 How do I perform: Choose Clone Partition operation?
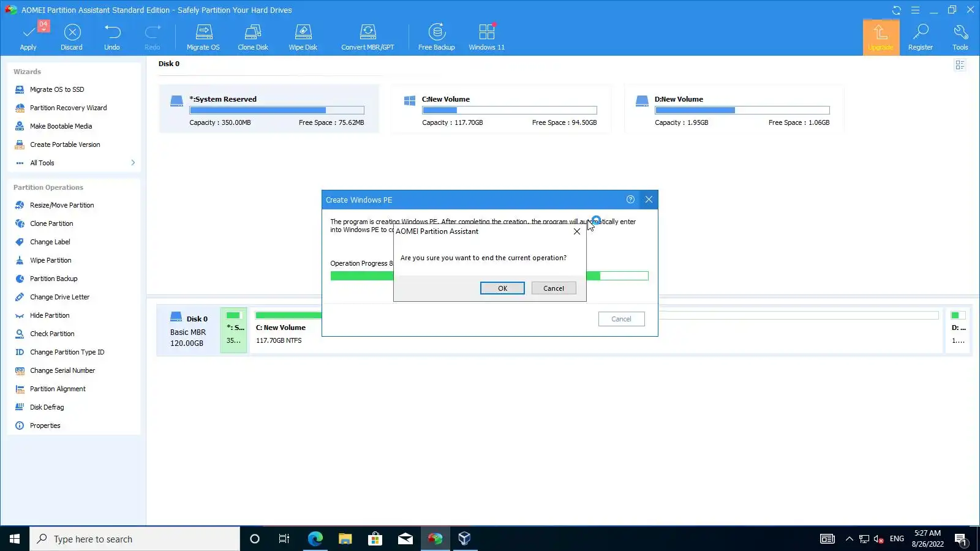click(51, 223)
